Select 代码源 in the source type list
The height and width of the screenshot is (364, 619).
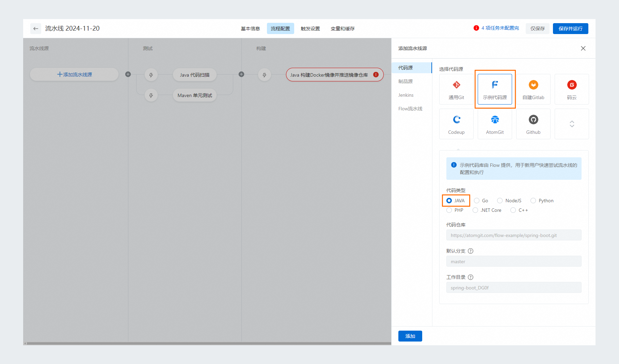point(412,68)
